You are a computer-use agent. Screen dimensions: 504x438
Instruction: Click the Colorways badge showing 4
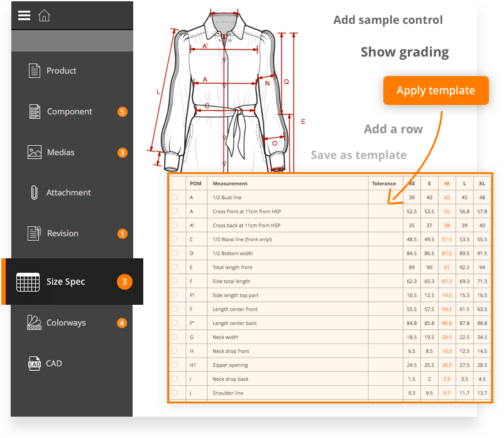122,323
